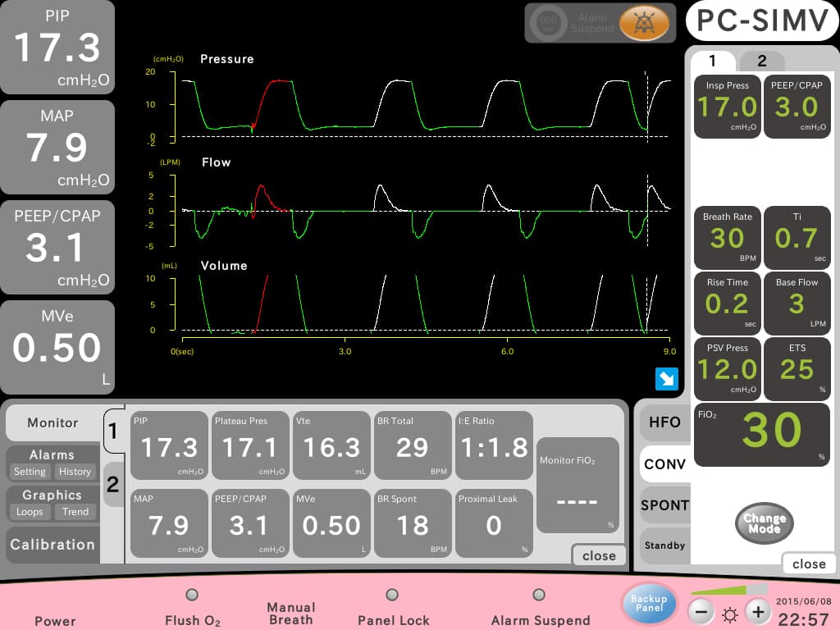Click the clock showing 22:57
This screenshot has height=630, width=840.
(x=802, y=619)
